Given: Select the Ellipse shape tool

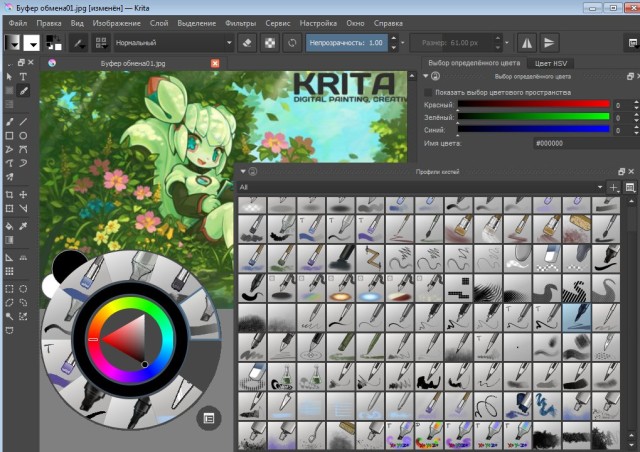Looking at the screenshot, I should click(x=23, y=135).
